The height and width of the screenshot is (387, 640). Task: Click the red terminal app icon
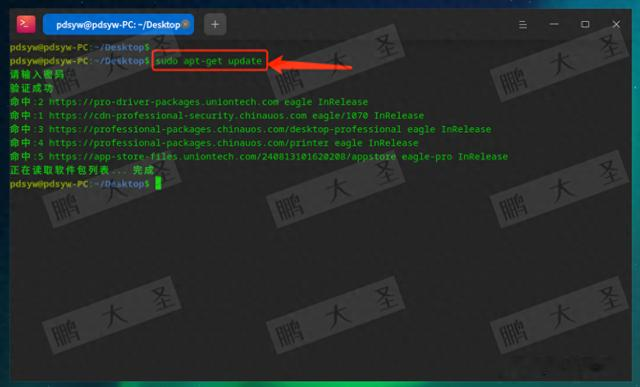click(x=26, y=24)
